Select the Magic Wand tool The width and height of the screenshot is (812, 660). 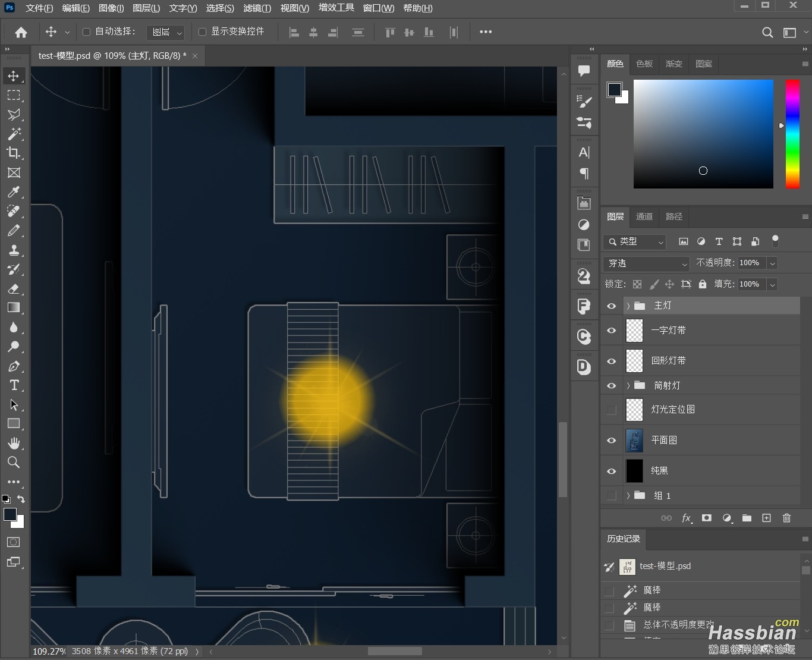[x=14, y=134]
